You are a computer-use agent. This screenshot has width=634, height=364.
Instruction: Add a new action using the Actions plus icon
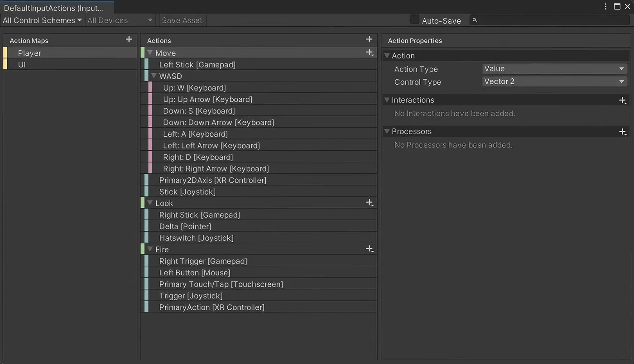[x=369, y=39]
